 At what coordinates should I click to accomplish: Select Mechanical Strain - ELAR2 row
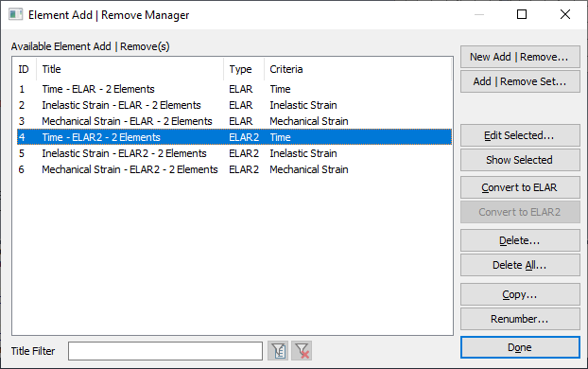(x=234, y=169)
